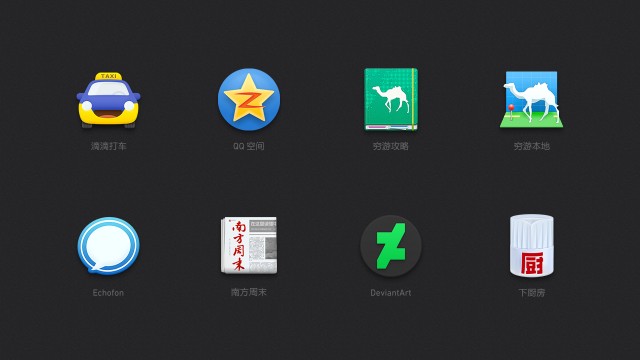The width and height of the screenshot is (640, 360).
Task: Click the DeviantArt name label
Action: pos(391,293)
